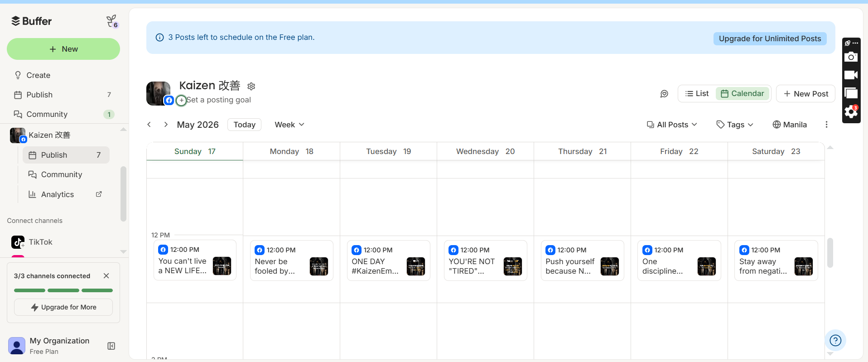868x362 pixels.
Task: Click Upgrade for Unlimited Posts
Action: pyautogui.click(x=770, y=39)
